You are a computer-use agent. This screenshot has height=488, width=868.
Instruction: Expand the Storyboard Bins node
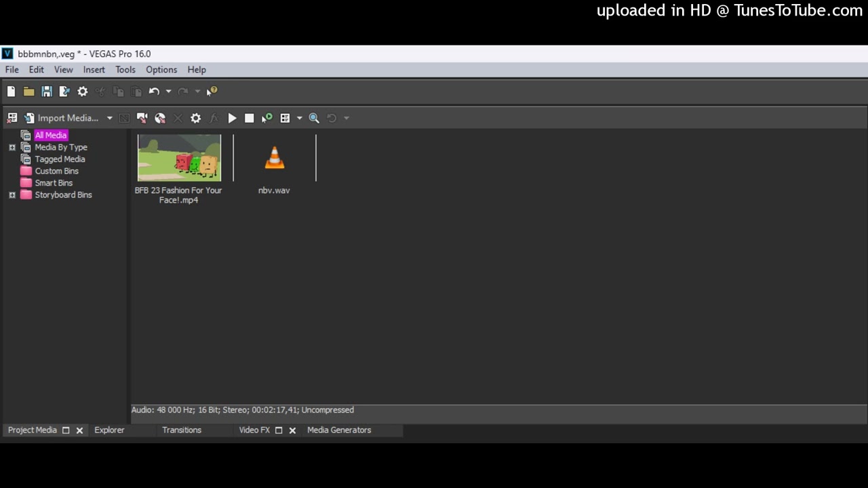[12, 195]
